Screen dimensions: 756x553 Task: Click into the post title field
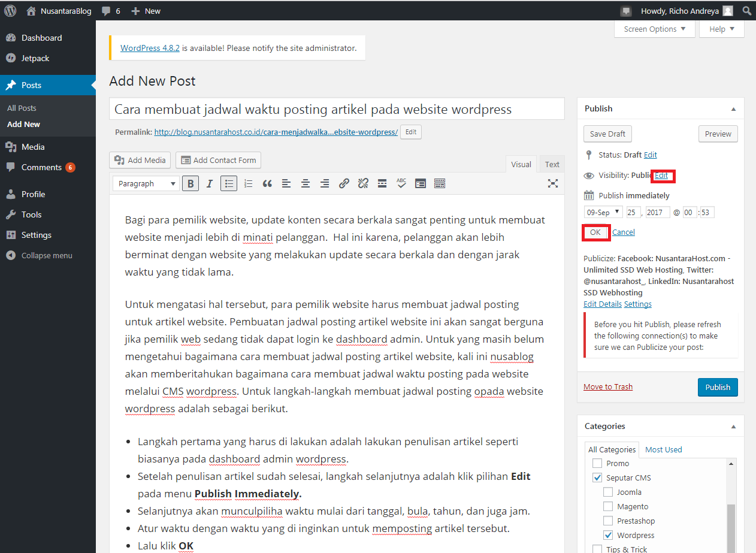tap(337, 110)
